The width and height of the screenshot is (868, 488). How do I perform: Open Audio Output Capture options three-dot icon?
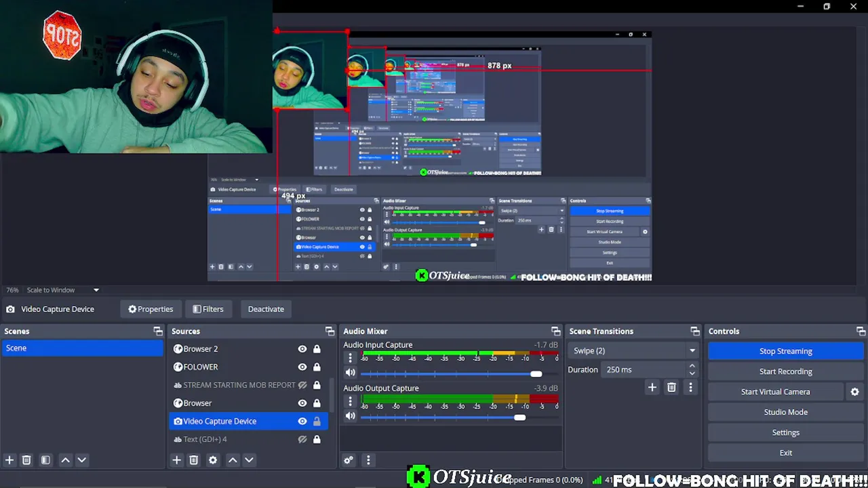351,401
